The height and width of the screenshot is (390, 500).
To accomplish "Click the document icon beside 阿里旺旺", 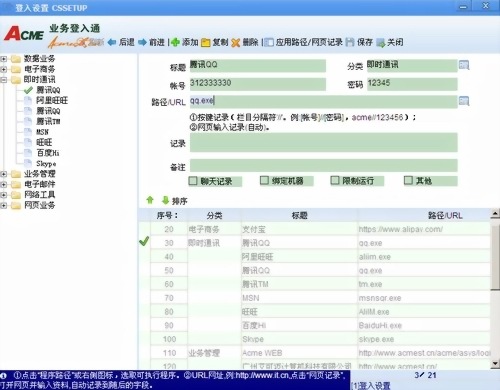I will pyautogui.click(x=29, y=100).
